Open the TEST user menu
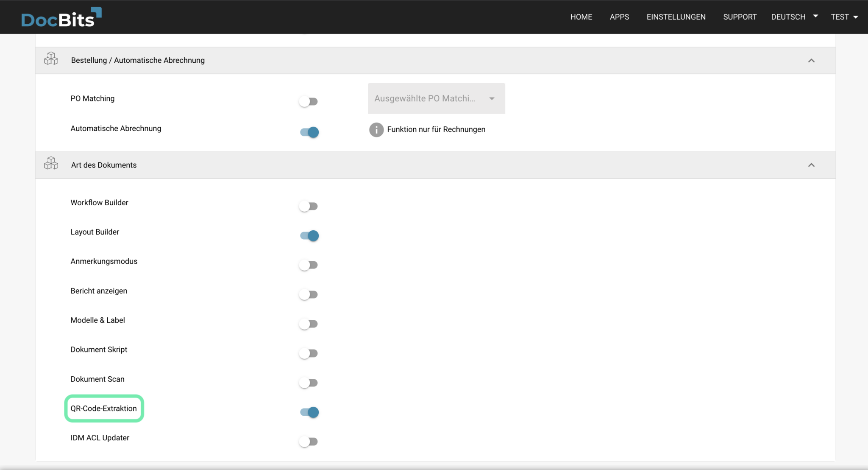This screenshot has height=470, width=868. click(x=844, y=17)
